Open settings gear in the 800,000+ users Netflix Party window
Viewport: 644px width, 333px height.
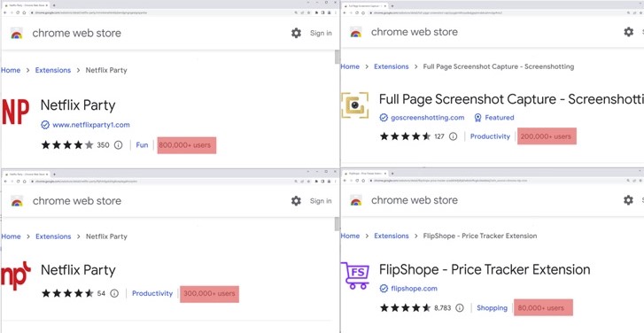pyautogui.click(x=296, y=34)
